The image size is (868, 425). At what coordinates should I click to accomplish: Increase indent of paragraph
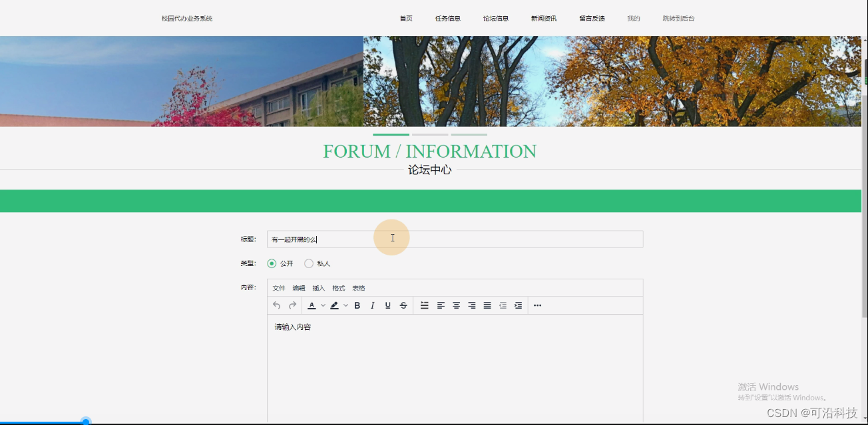(518, 305)
